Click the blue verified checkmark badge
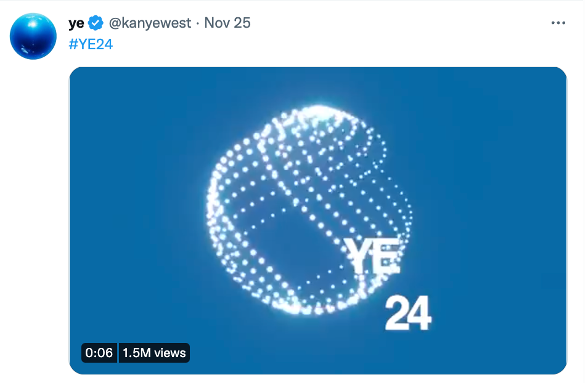This screenshot has width=588, height=383. [96, 23]
